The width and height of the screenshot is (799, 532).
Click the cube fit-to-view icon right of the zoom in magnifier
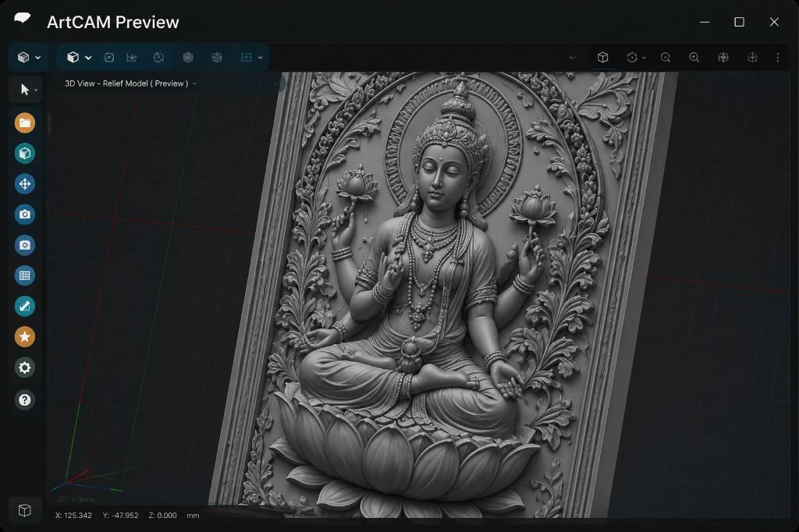723,58
